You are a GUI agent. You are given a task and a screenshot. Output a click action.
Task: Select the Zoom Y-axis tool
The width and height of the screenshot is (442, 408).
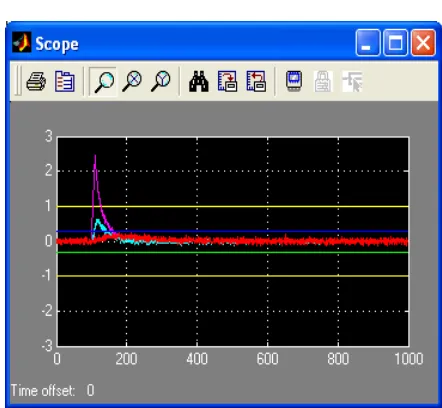(x=160, y=82)
